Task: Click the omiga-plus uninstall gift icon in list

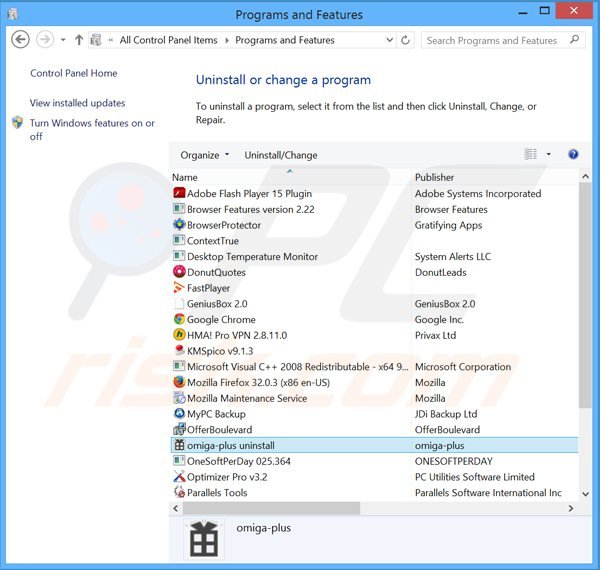Action: 179,445
